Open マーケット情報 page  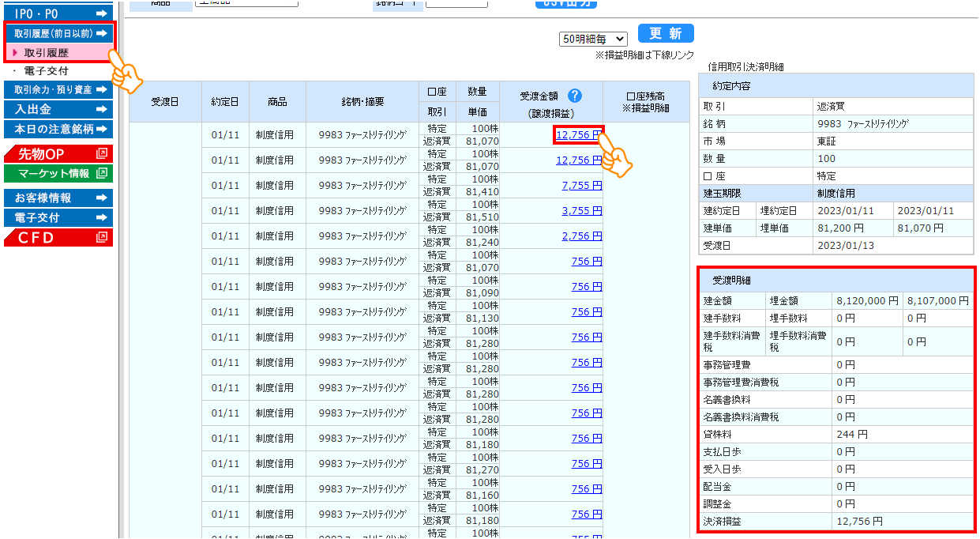[58, 173]
